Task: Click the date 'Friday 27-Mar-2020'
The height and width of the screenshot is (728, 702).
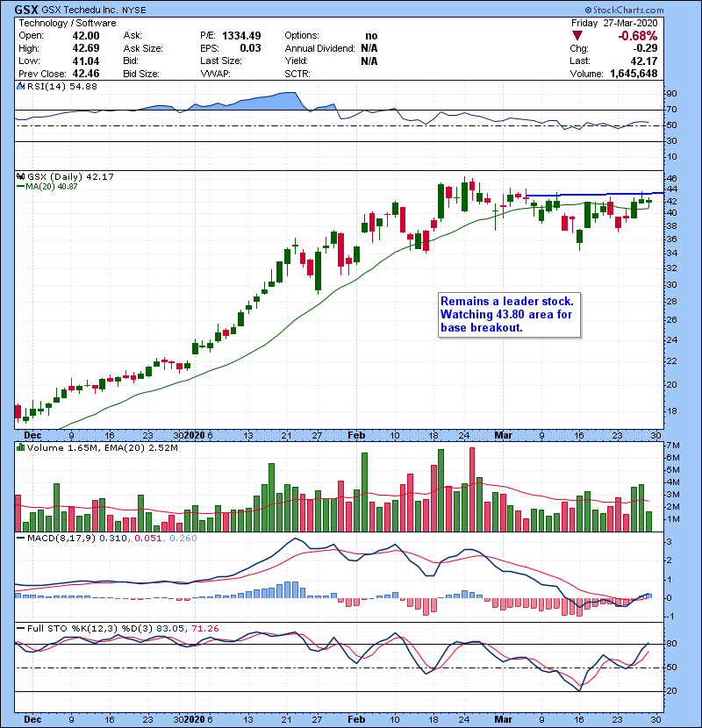Action: pyautogui.click(x=614, y=23)
